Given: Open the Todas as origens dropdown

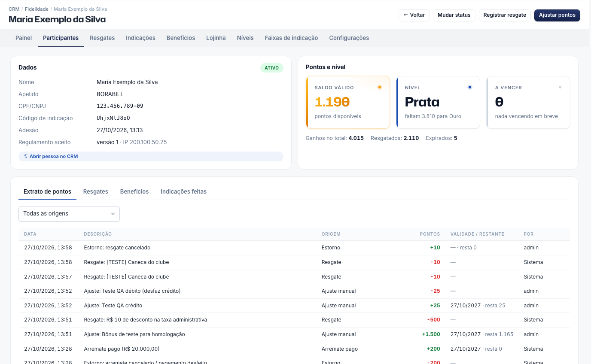Looking at the screenshot, I should tap(69, 214).
